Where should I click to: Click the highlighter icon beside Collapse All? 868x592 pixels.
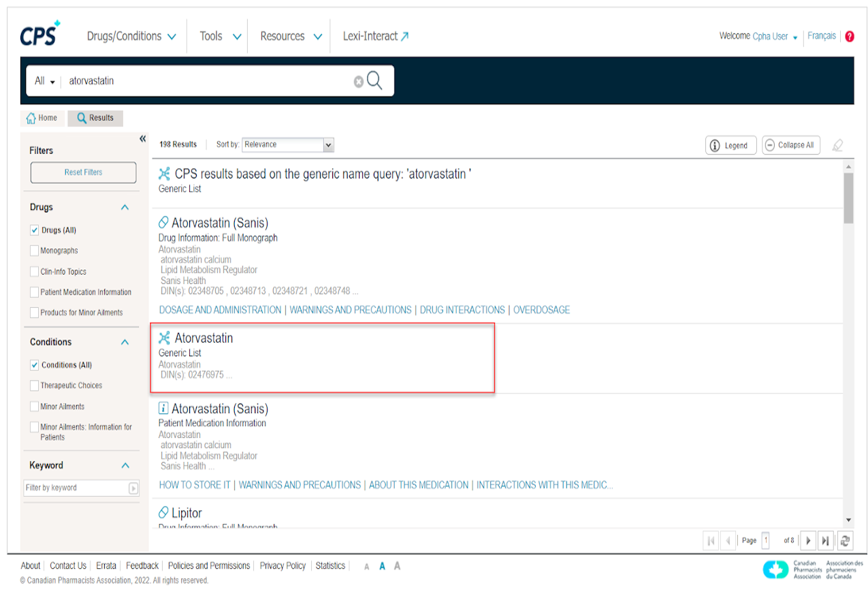[x=837, y=145]
